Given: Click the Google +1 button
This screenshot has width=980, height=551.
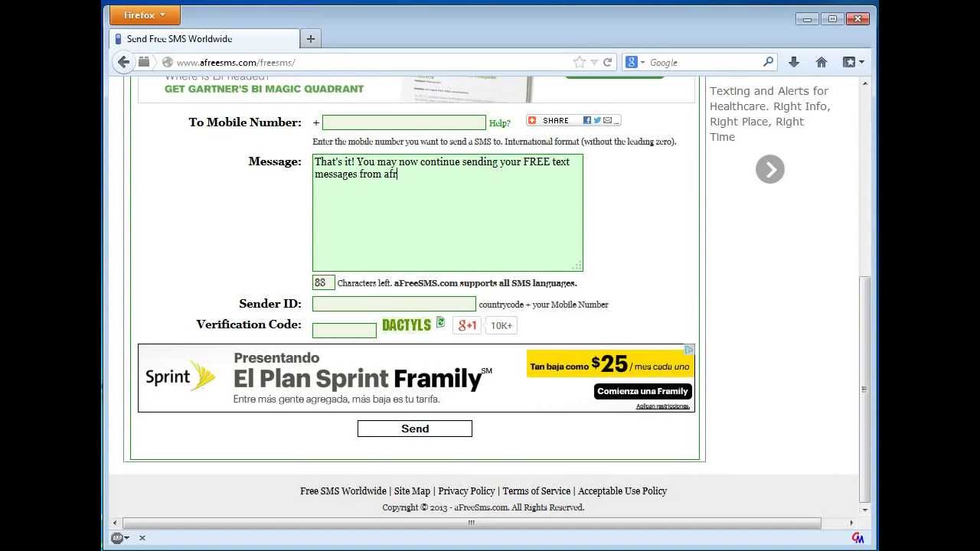Looking at the screenshot, I should (x=466, y=325).
